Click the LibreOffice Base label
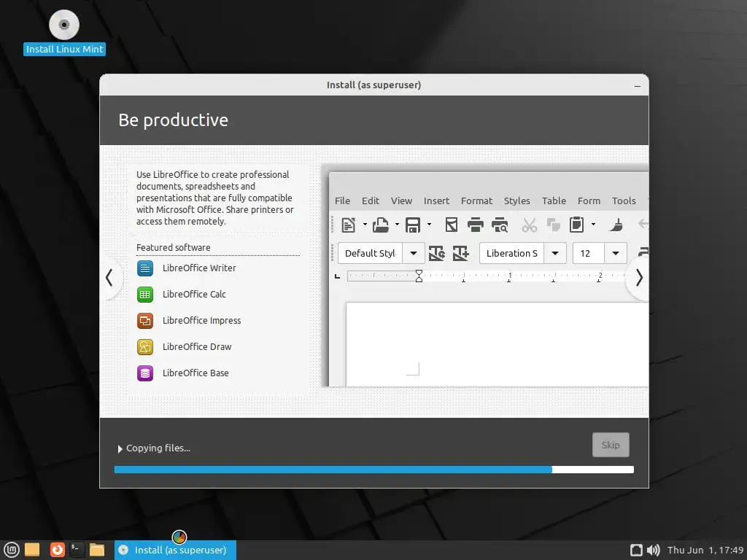747x560 pixels. 196,373
